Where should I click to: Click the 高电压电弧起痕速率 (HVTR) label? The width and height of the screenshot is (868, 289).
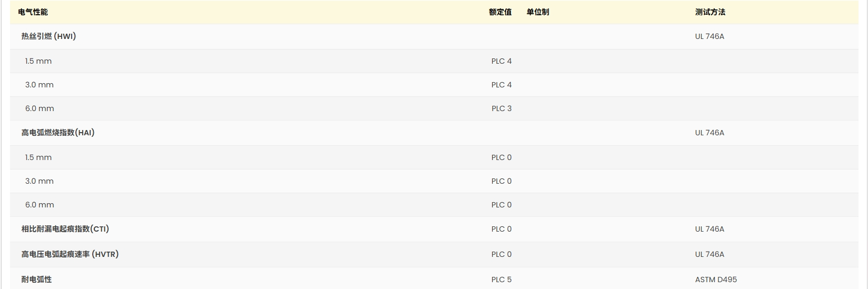tap(70, 254)
